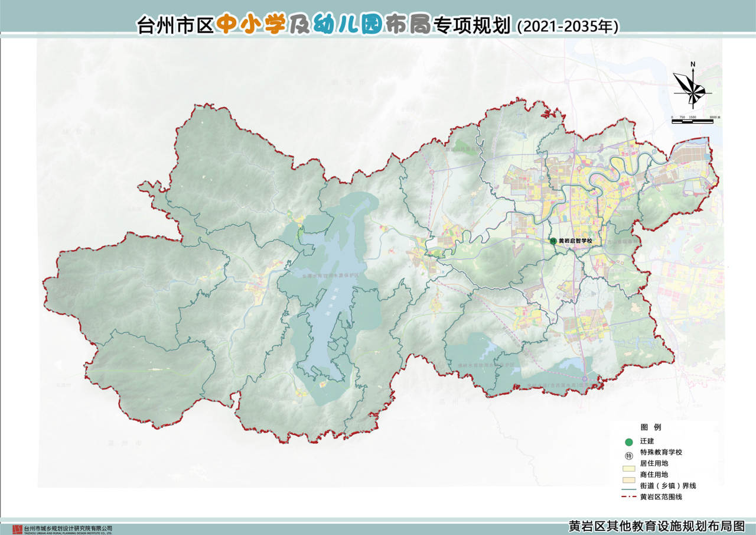Viewport: 756px width, 535px height.
Task: Click the orange 中小学 words in title
Action: [x=250, y=25]
